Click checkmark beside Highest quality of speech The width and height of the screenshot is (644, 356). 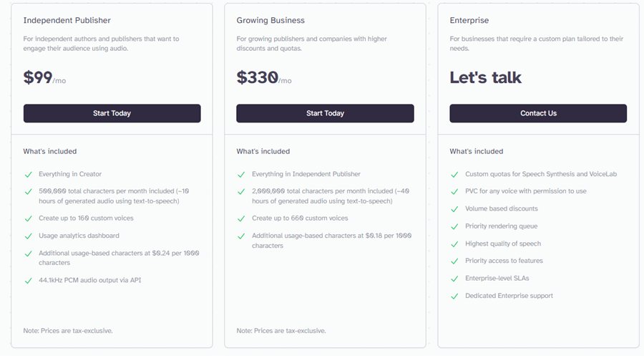coord(454,244)
